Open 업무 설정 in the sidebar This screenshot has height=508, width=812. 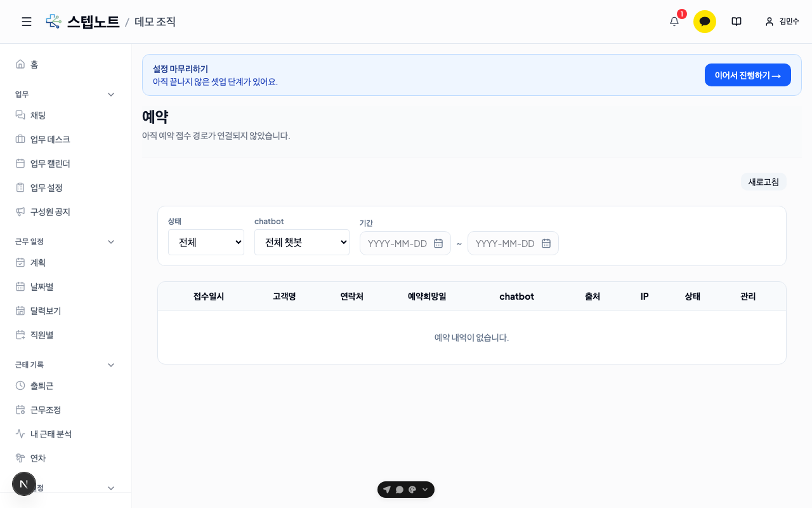66,187
